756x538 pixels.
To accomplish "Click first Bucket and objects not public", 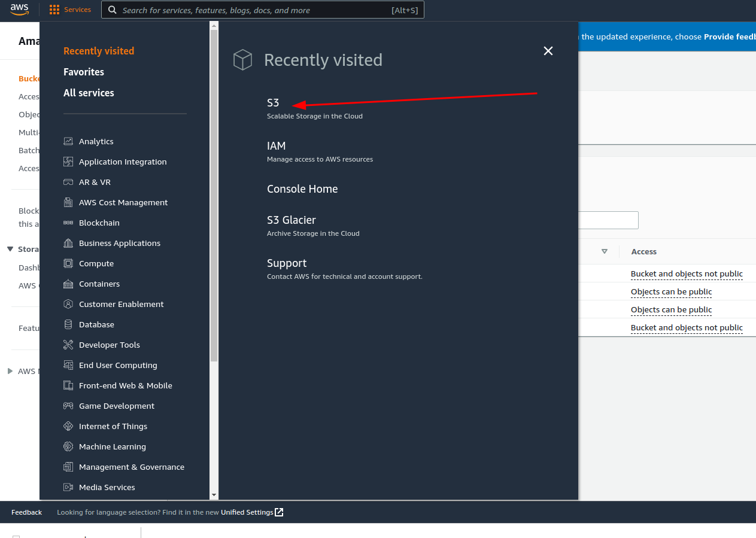I will pos(687,274).
